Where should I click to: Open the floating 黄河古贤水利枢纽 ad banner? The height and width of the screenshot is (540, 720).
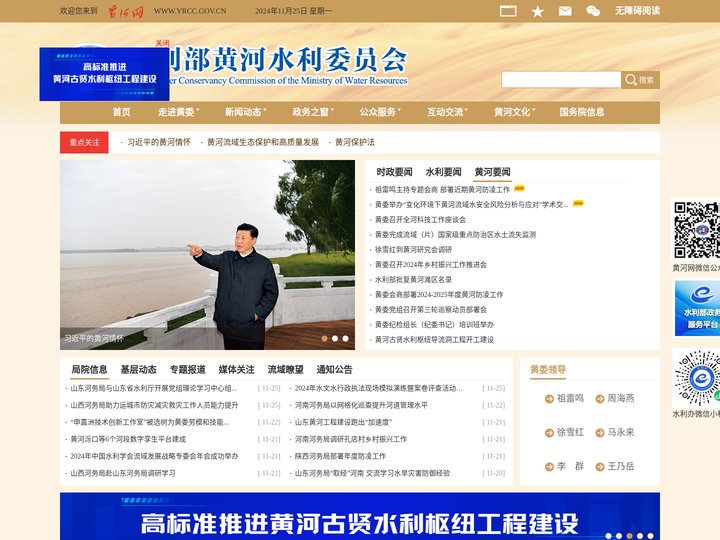[104, 74]
